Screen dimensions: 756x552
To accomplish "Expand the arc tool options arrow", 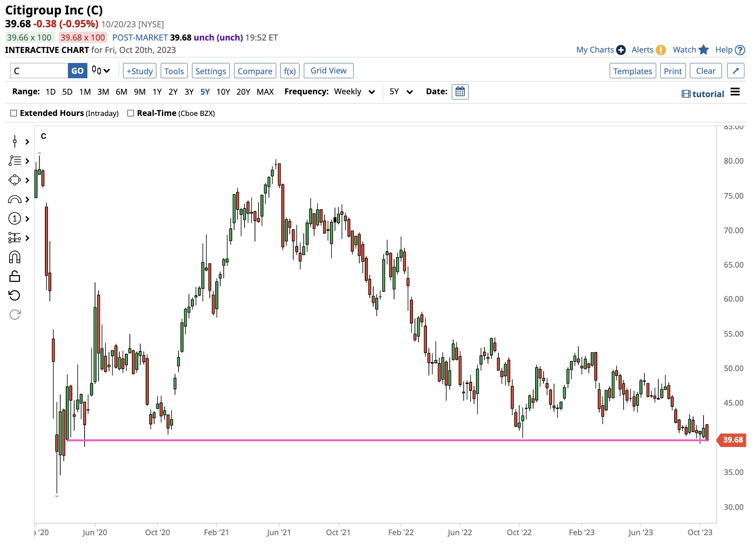I will coord(27,199).
